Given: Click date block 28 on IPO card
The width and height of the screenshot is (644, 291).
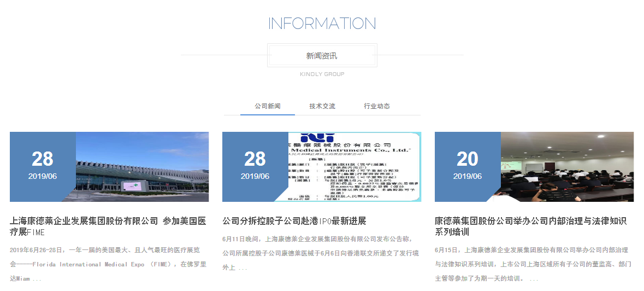Looking at the screenshot, I should (x=255, y=167).
